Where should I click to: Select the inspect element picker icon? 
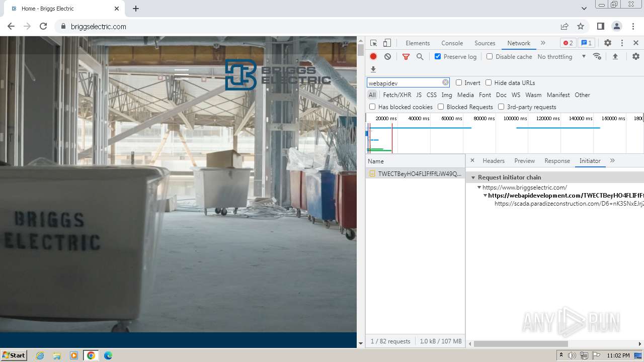click(373, 43)
